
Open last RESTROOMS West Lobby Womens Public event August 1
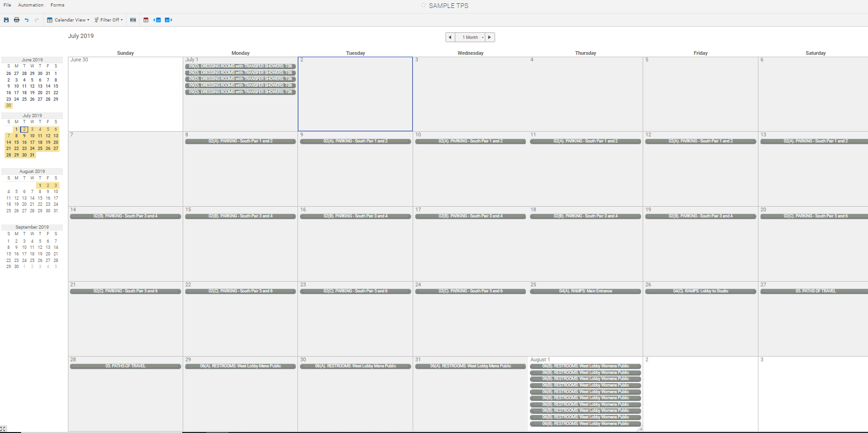tap(586, 424)
